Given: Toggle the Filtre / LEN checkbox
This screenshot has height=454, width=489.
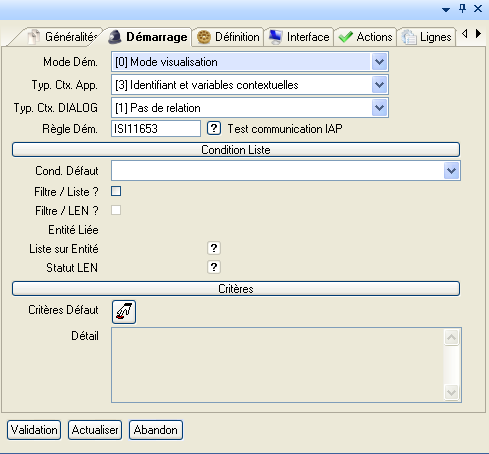Looking at the screenshot, I should (116, 210).
